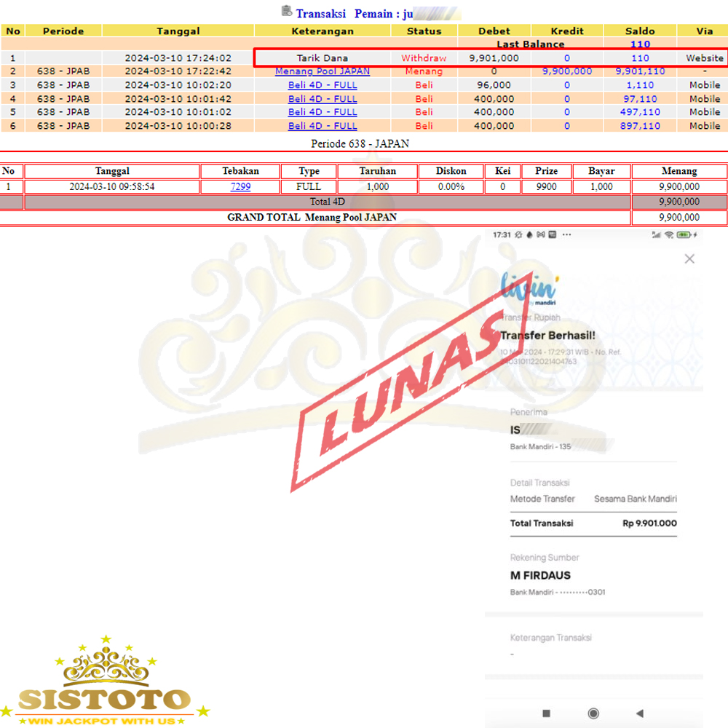Tap the three-dots status bar overflow
This screenshot has width=728, height=728.
point(567,235)
